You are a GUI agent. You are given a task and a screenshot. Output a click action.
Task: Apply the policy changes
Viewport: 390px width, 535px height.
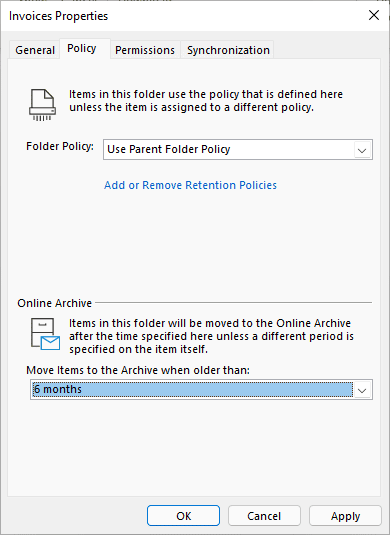click(345, 516)
